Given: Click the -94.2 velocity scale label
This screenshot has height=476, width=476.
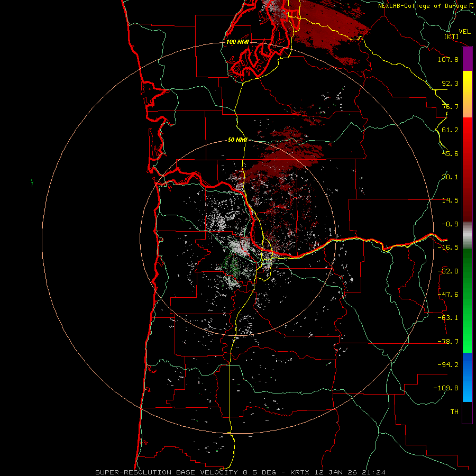Looking at the screenshot, I should click(x=448, y=364).
